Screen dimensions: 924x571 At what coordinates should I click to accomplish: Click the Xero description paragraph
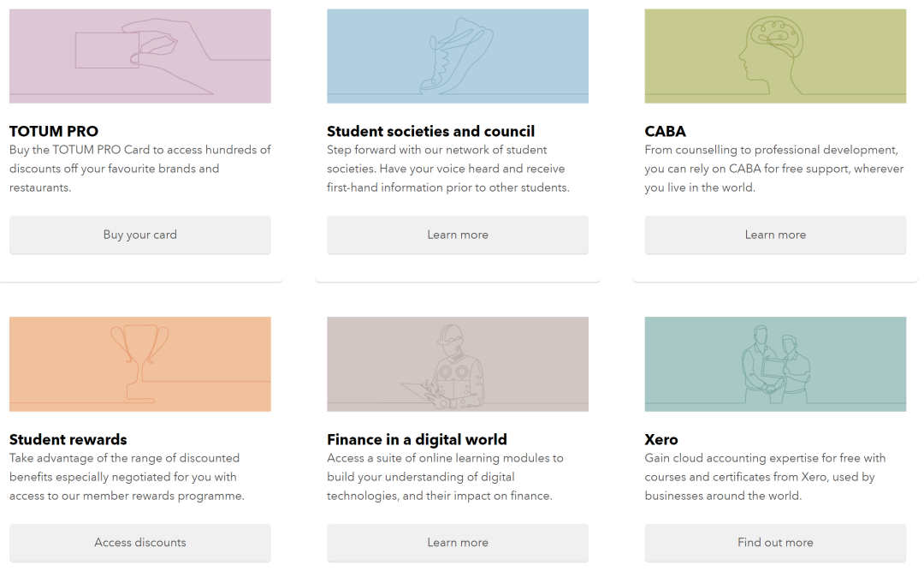click(765, 477)
